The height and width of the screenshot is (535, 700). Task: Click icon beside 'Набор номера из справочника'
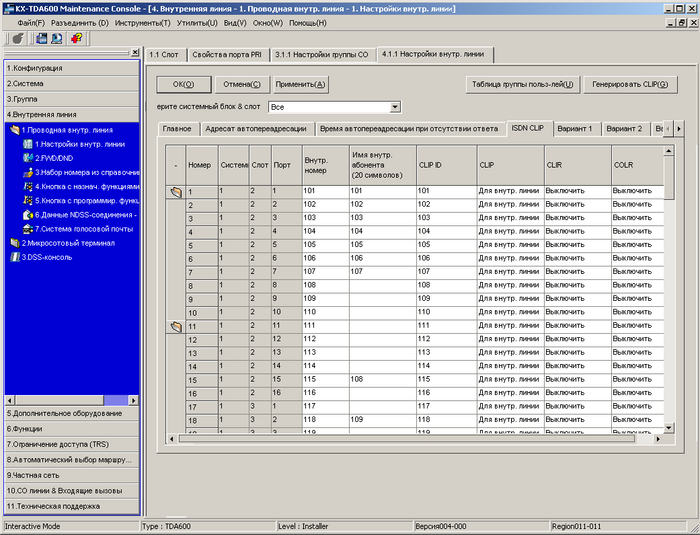pos(27,172)
